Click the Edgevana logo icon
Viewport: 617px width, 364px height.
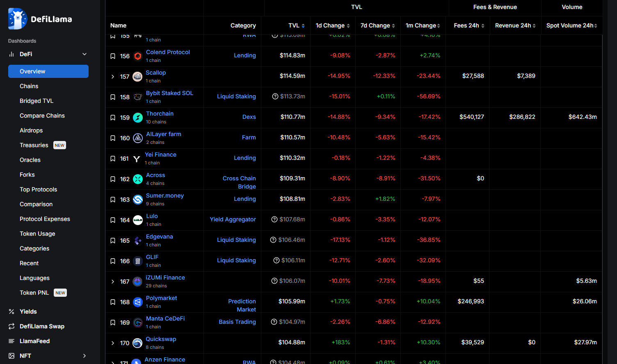pos(138,241)
